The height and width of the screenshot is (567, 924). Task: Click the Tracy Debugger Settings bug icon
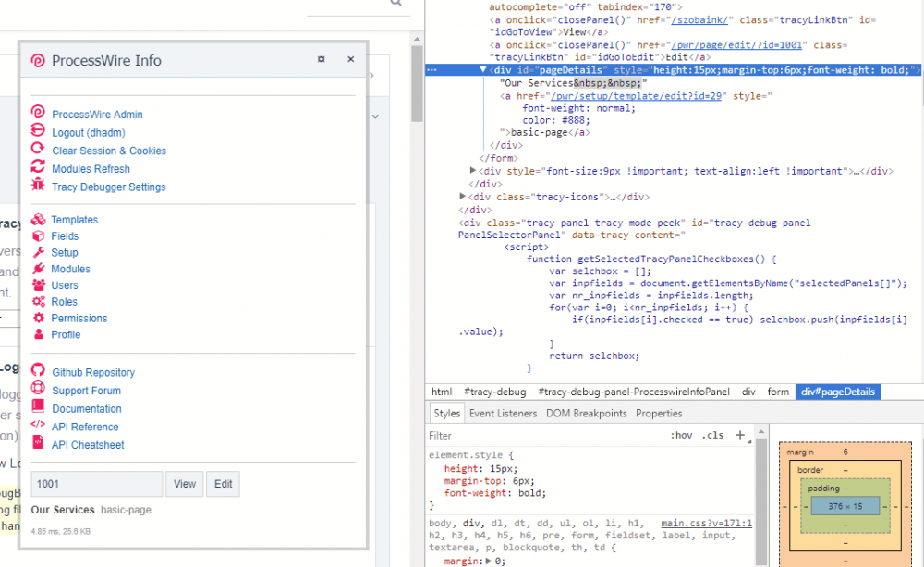tap(38, 187)
